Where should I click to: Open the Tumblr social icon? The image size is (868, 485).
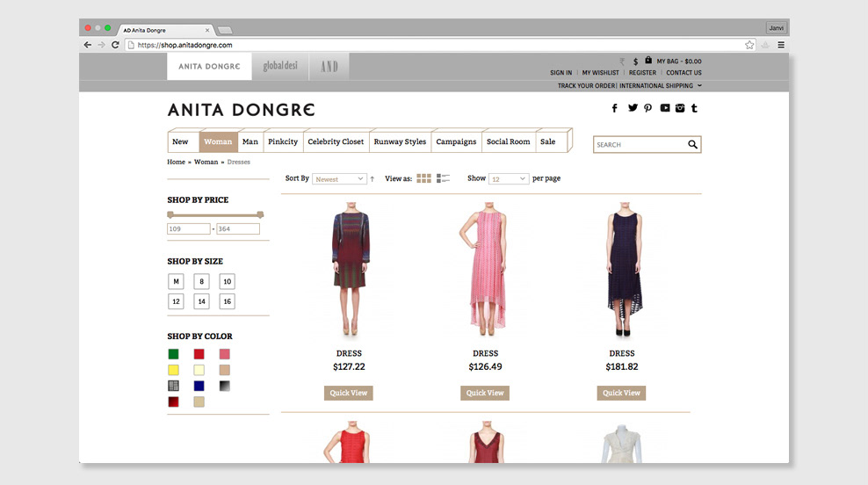[694, 108]
